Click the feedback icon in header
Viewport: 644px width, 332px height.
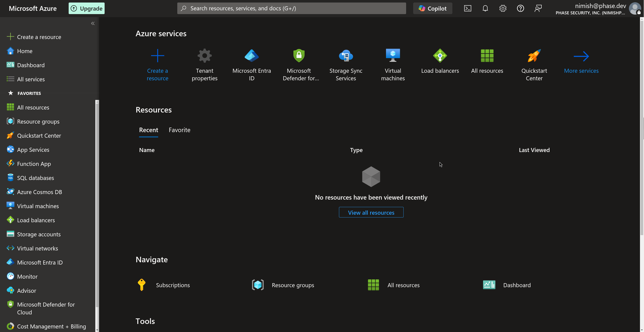[x=538, y=8]
